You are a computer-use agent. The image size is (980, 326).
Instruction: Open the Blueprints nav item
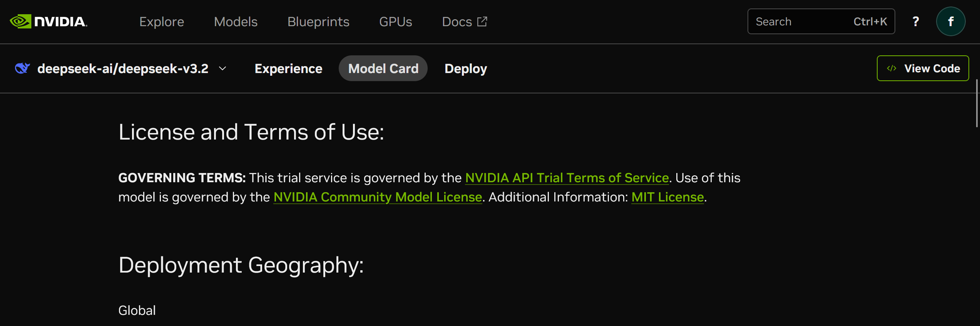coord(318,22)
